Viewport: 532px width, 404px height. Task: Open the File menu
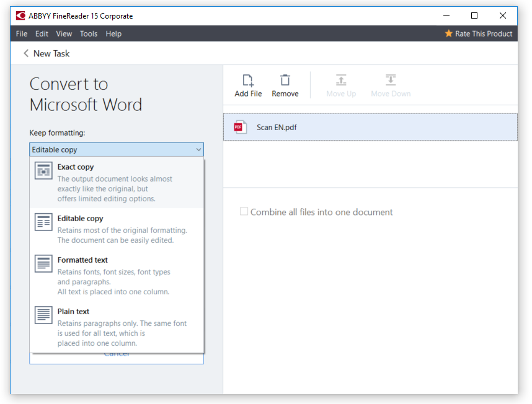pos(21,33)
